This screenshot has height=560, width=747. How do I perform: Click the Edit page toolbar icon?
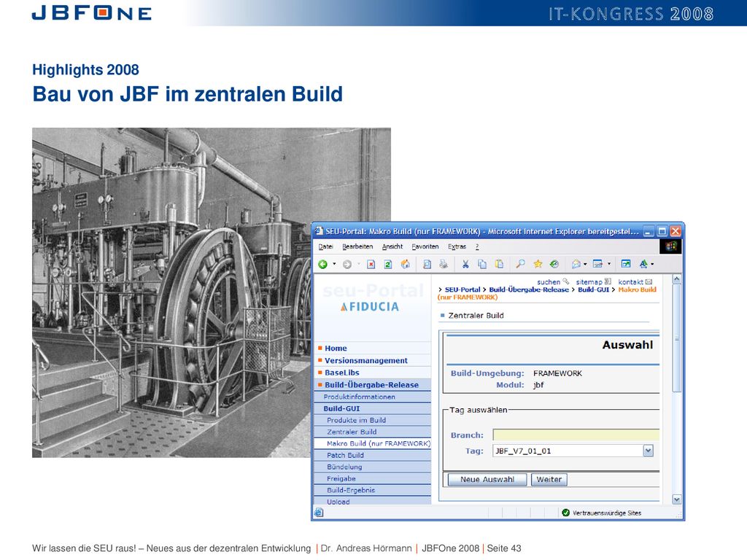click(598, 264)
